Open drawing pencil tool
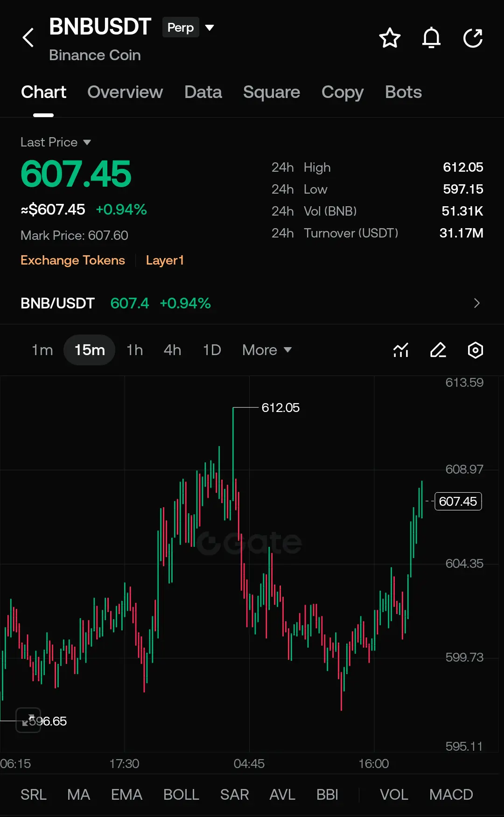The height and width of the screenshot is (817, 504). [438, 350]
